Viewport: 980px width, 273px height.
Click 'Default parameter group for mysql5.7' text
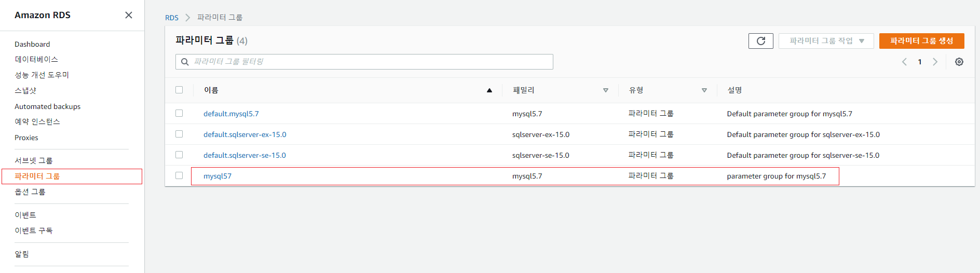coord(790,114)
